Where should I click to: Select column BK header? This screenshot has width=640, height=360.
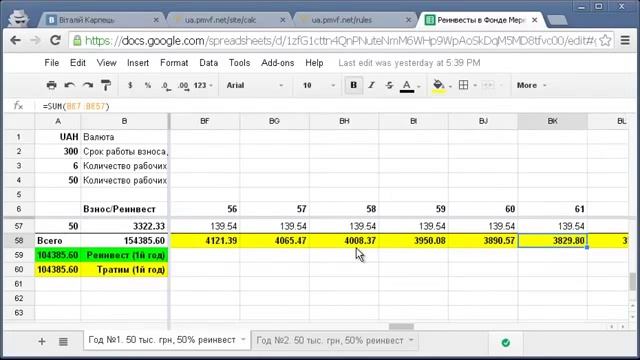pos(552,121)
